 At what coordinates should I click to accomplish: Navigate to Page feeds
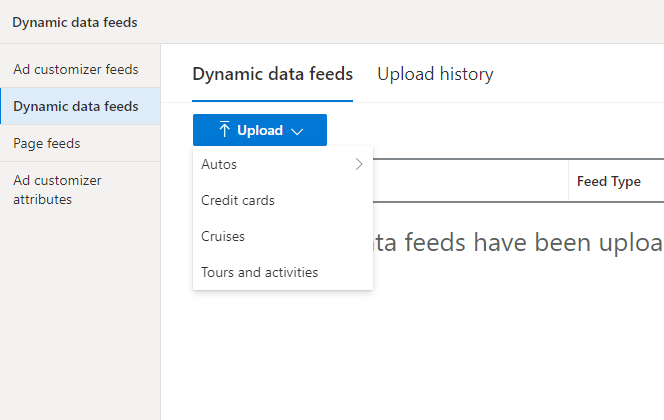(80, 144)
